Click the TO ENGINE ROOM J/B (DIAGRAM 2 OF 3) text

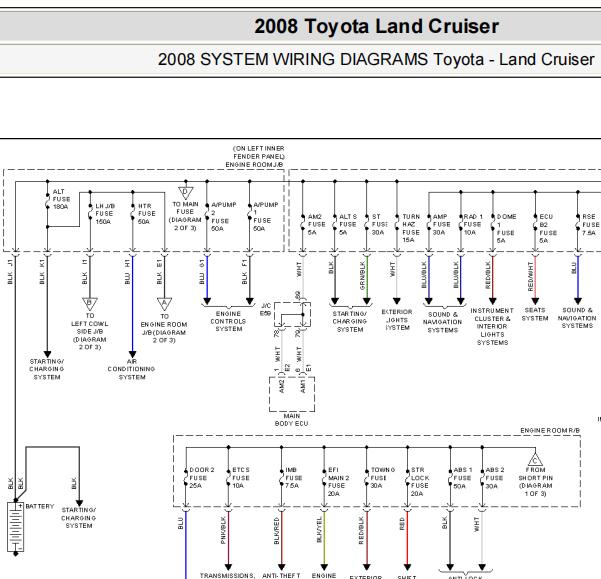click(164, 328)
